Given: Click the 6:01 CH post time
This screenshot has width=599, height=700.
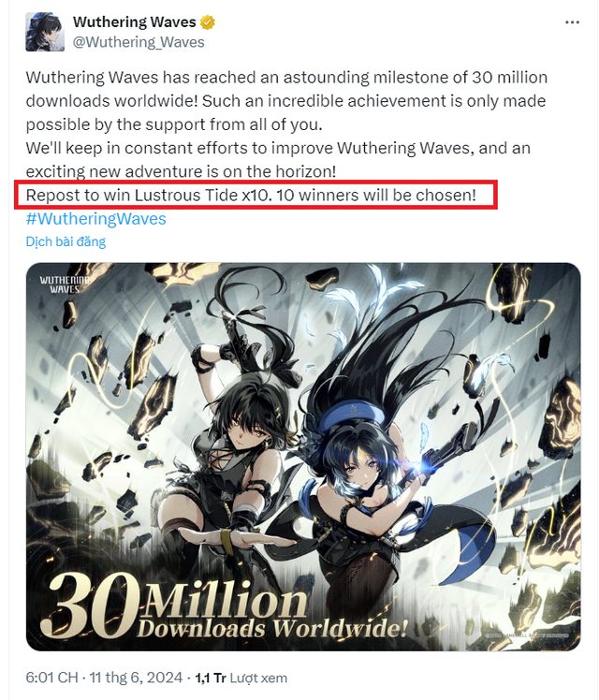Looking at the screenshot, I should (x=51, y=678).
